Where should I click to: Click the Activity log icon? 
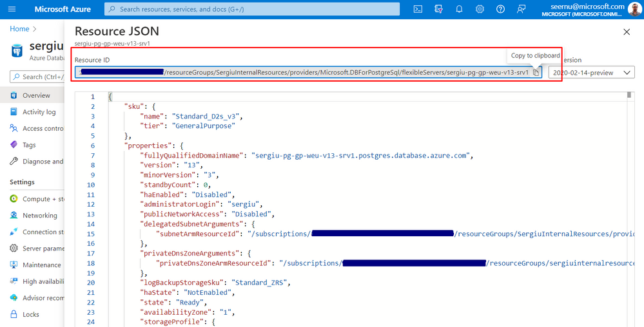click(x=14, y=111)
